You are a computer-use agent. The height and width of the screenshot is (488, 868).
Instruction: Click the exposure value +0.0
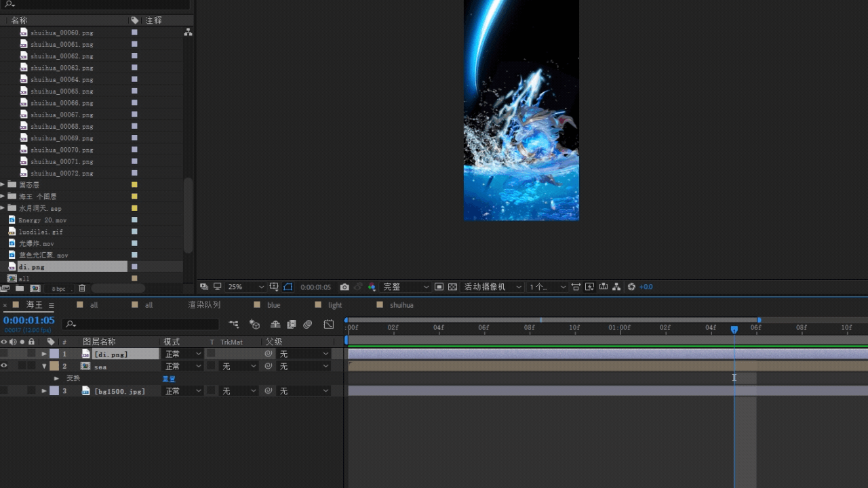tap(646, 287)
